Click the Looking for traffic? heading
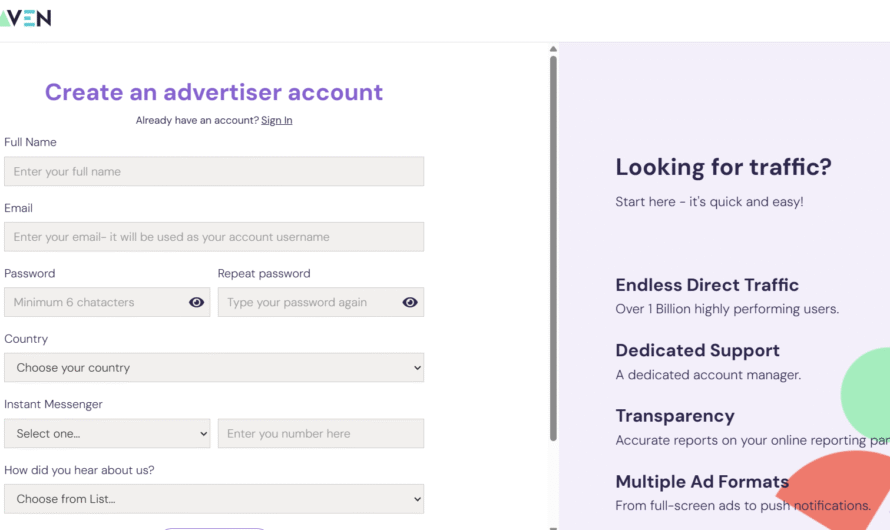This screenshot has width=890, height=530. 723,167
